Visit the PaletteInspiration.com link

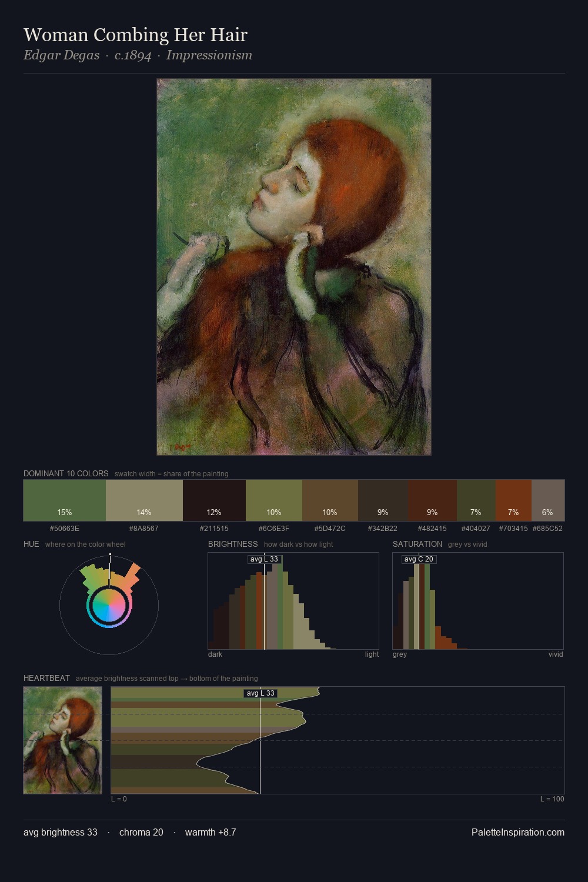518,832
